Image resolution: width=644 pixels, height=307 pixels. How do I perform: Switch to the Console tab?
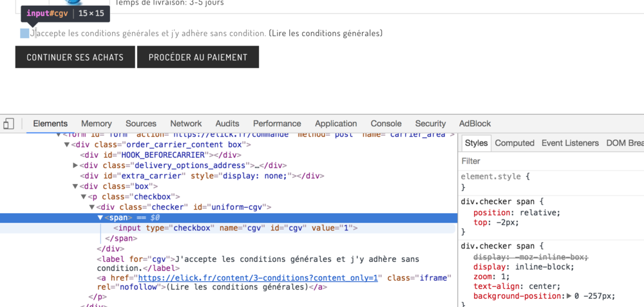pos(386,124)
